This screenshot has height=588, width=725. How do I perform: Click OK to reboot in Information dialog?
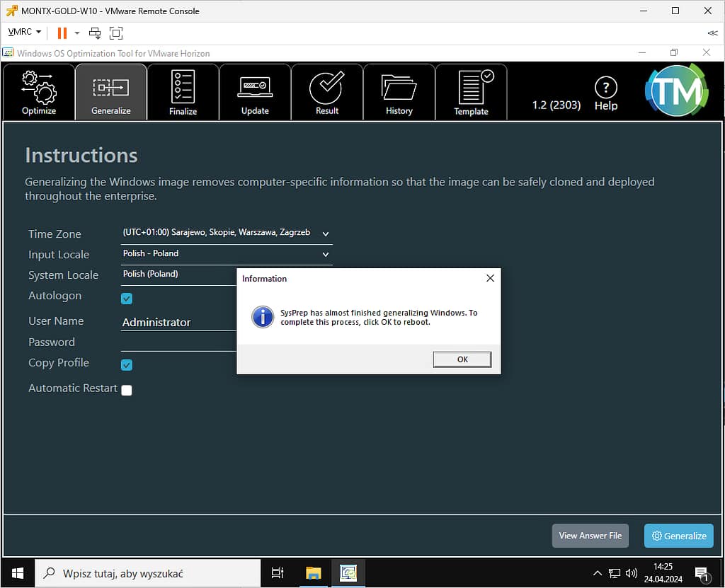pos(462,359)
